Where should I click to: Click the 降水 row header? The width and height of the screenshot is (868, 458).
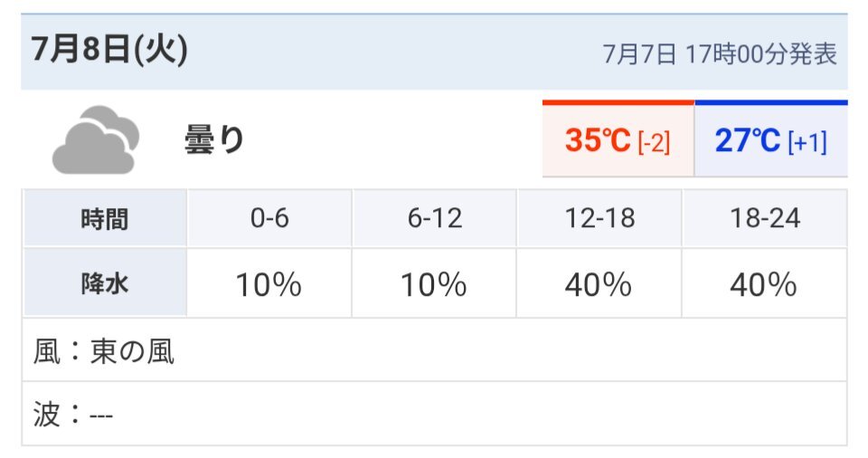pyautogui.click(x=105, y=284)
